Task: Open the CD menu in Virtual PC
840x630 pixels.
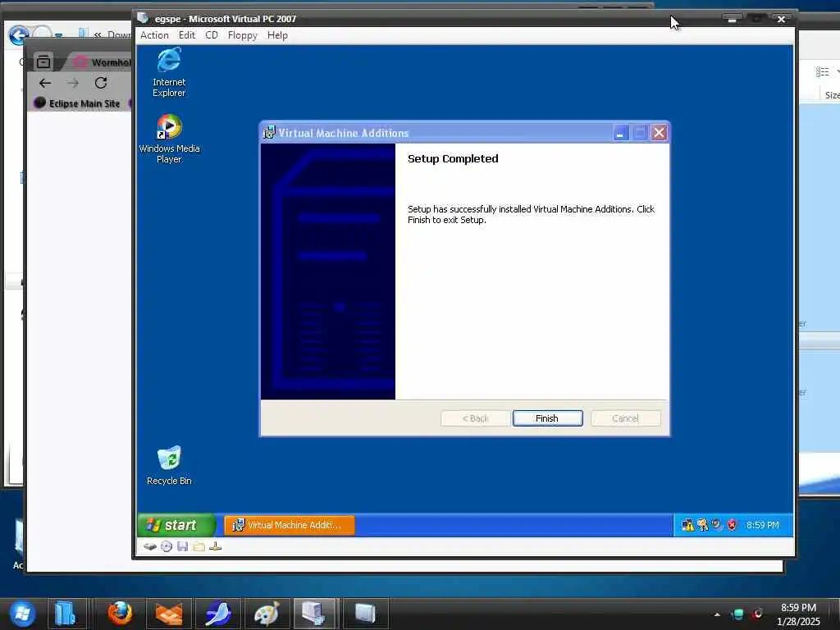Action: click(212, 35)
